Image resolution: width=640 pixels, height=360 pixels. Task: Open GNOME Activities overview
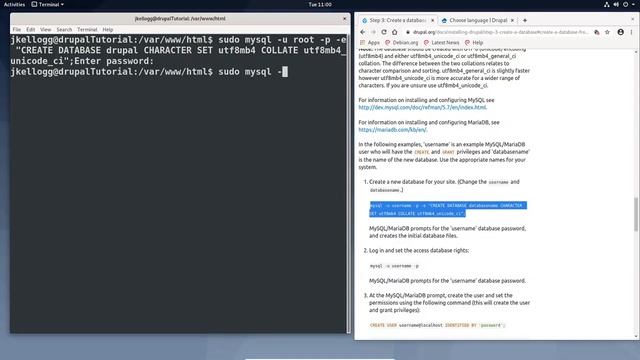(x=14, y=4)
